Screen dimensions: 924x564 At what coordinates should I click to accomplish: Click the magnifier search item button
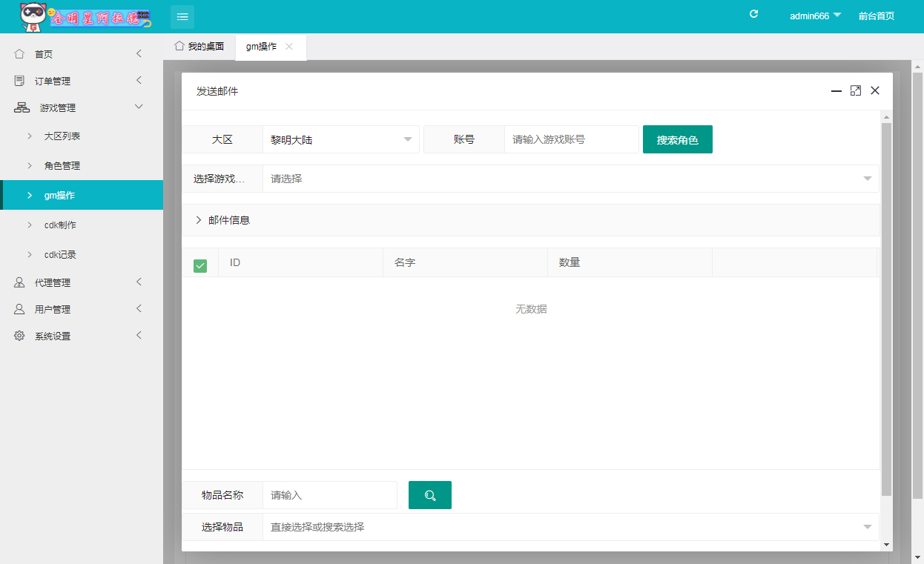(430, 495)
